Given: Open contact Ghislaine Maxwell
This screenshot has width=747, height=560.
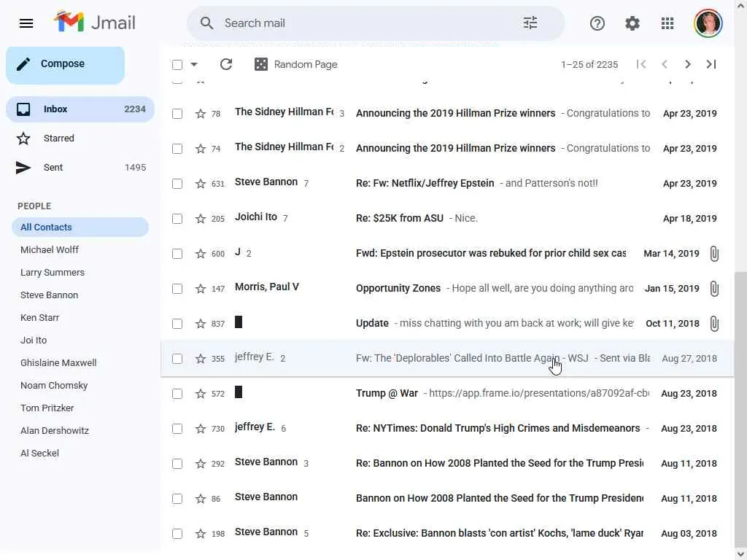Looking at the screenshot, I should click(x=58, y=363).
